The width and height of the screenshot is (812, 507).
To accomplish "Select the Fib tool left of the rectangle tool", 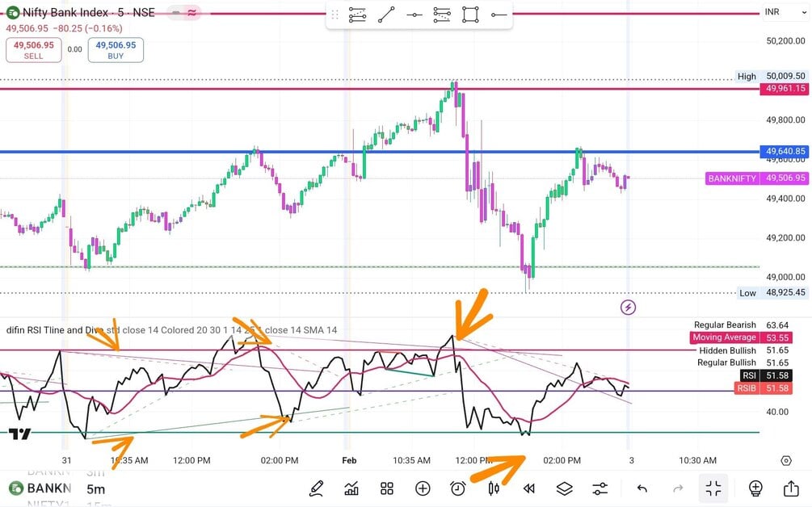I will click(442, 15).
